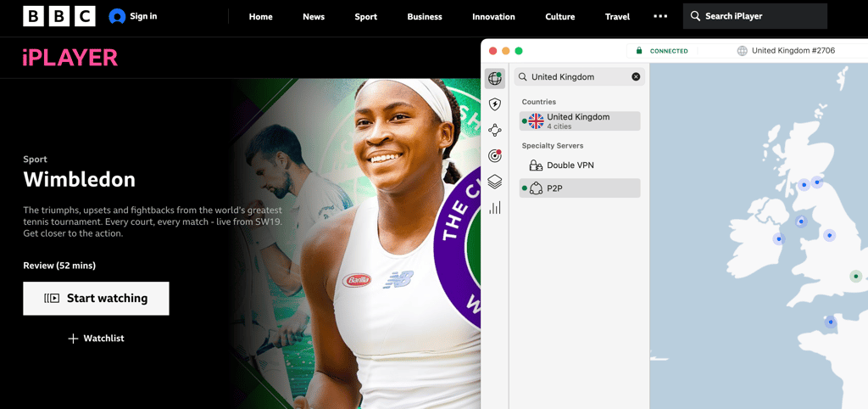Click the BBC logo
Image resolution: width=868 pixels, height=409 pixels.
[59, 16]
